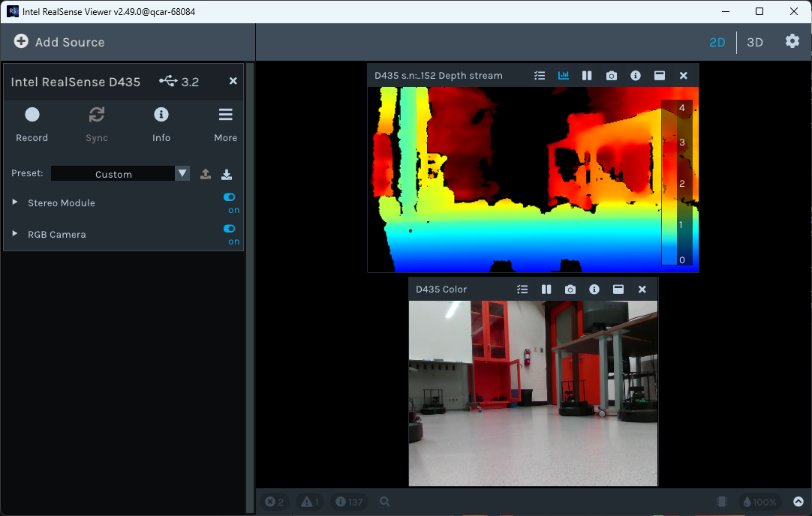This screenshot has height=516, width=812.
Task: Close the Depth stream view
Action: point(684,76)
